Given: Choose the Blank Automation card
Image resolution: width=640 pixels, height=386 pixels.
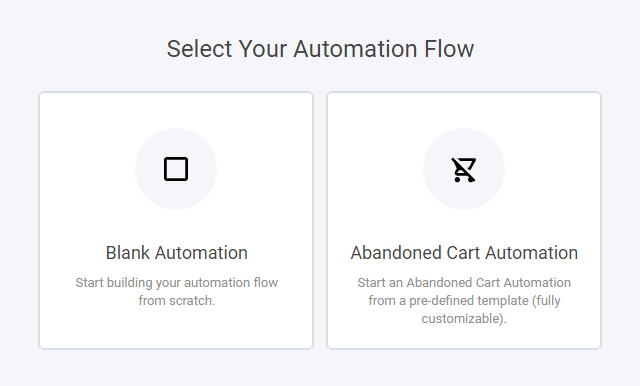Looking at the screenshot, I should coord(176,220).
